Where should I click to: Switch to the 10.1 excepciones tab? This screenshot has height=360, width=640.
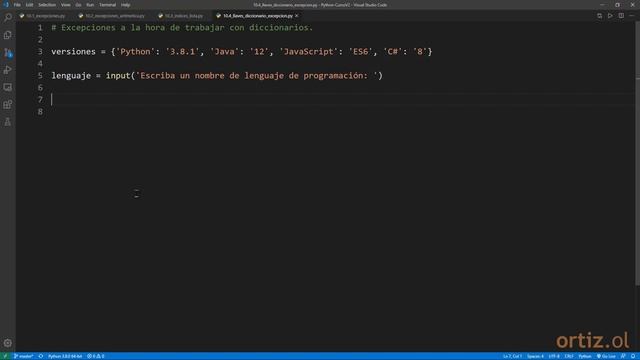point(42,16)
